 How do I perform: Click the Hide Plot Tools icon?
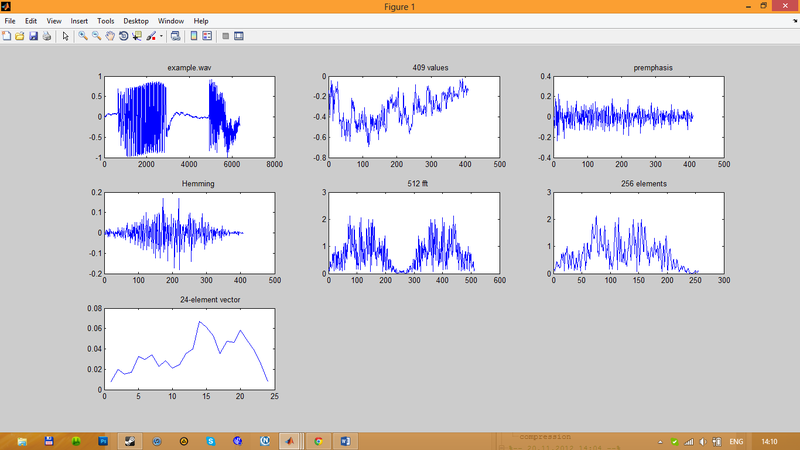pyautogui.click(x=226, y=36)
